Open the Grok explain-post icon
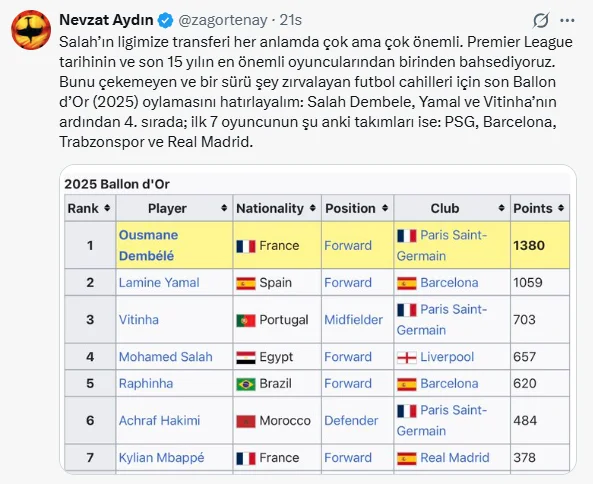The height and width of the screenshot is (484, 593). [x=541, y=20]
